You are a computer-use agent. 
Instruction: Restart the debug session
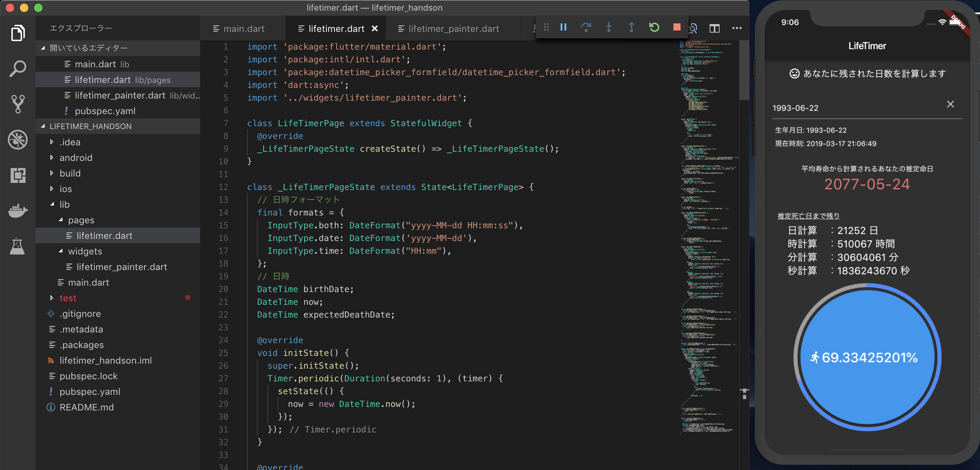point(654,27)
